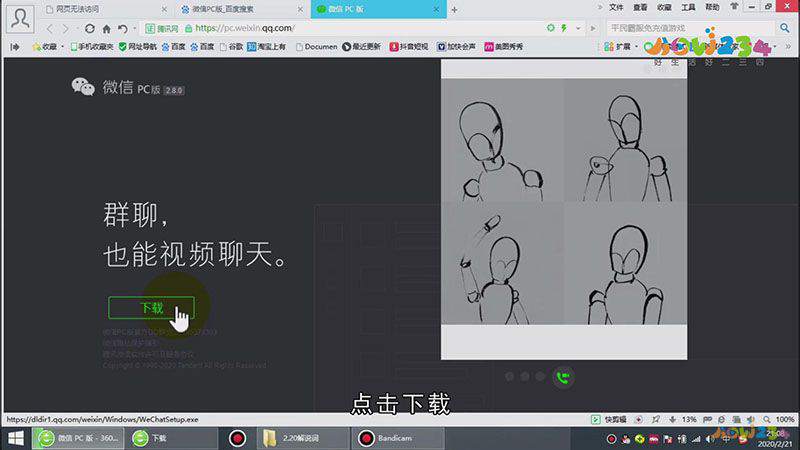Open the 文件 menu
The height and width of the screenshot is (450, 800).
616,7
